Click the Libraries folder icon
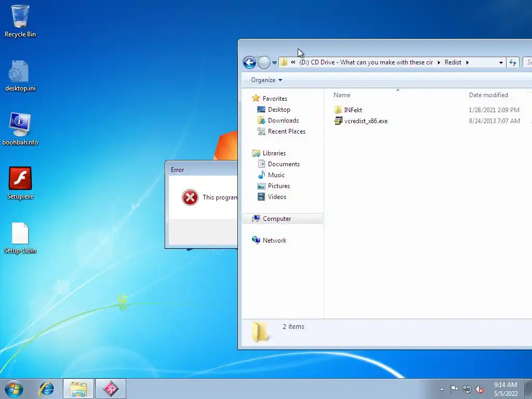The image size is (532, 399). (x=256, y=153)
